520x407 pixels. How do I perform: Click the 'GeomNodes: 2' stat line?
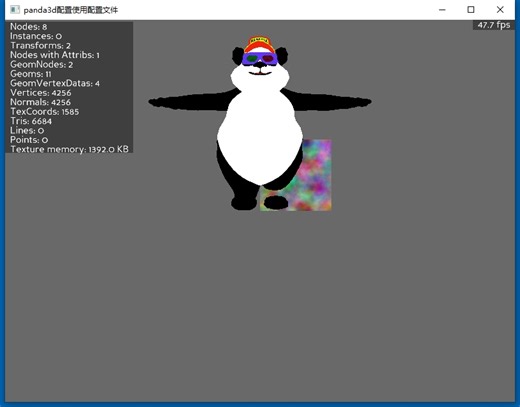pos(41,64)
